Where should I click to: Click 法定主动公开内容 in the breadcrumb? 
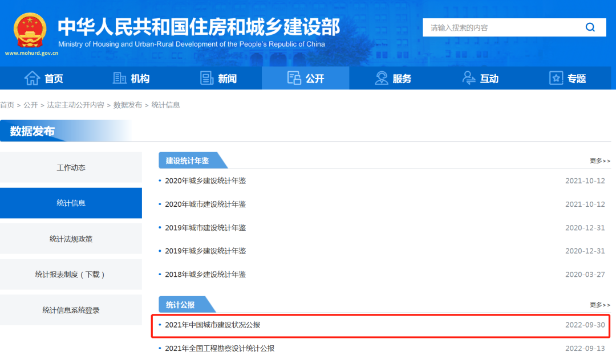(x=75, y=105)
